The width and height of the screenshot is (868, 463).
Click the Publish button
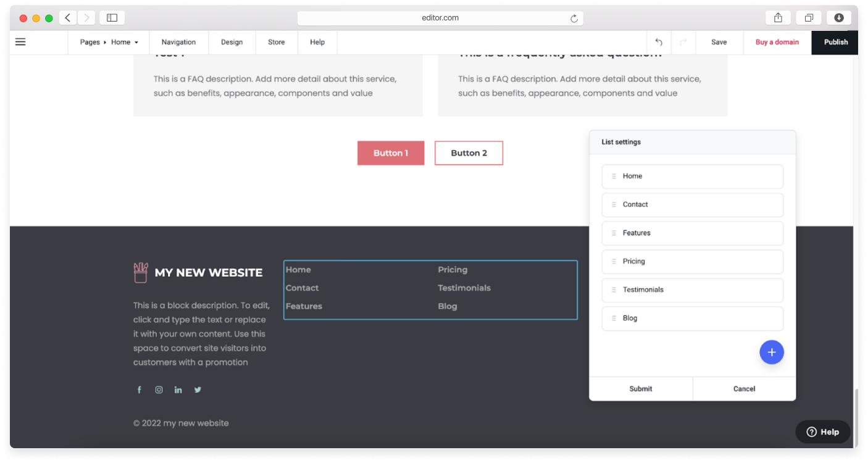tap(836, 42)
